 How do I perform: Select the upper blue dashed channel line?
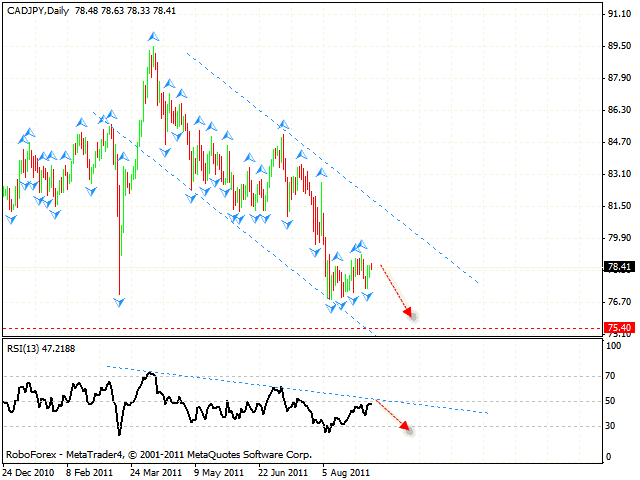click(x=332, y=167)
